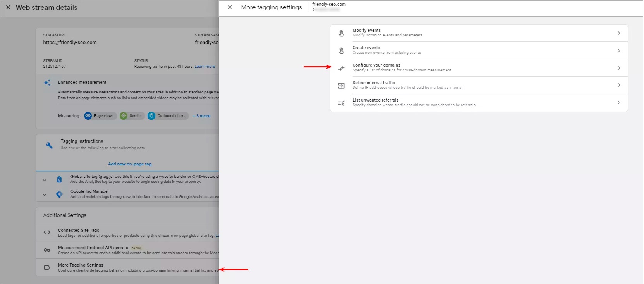Screen dimensions: 644x284
Task: Expand the Modify events row chevron
Action: click(x=619, y=33)
